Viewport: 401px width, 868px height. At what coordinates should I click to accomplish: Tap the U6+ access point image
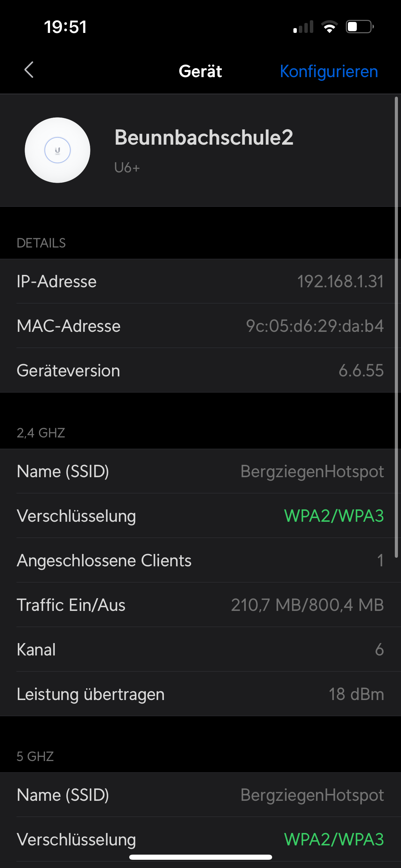click(x=58, y=150)
